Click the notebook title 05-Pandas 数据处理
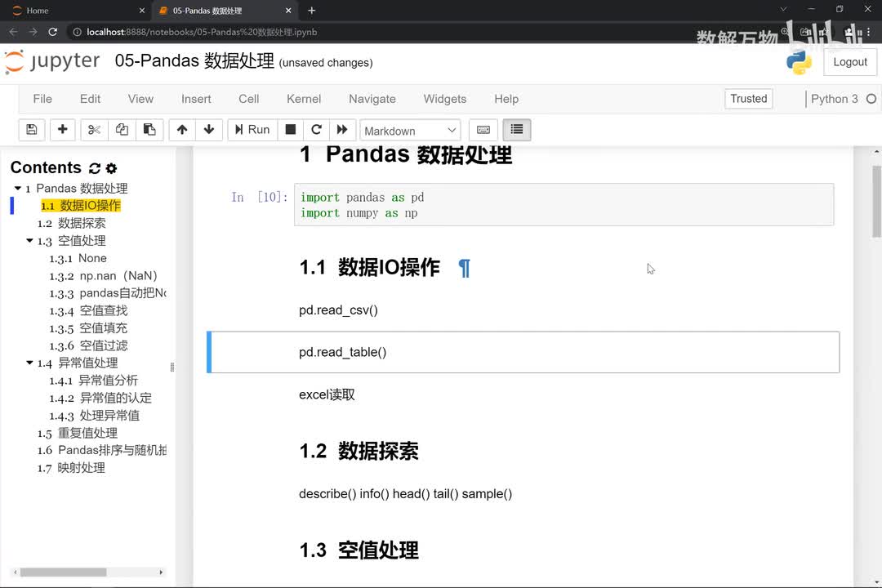 pyautogui.click(x=194, y=60)
